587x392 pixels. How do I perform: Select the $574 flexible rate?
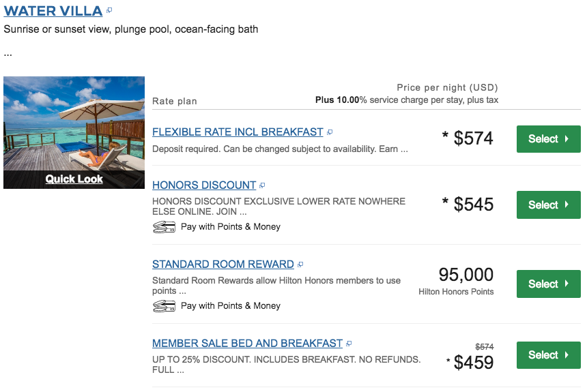point(548,139)
